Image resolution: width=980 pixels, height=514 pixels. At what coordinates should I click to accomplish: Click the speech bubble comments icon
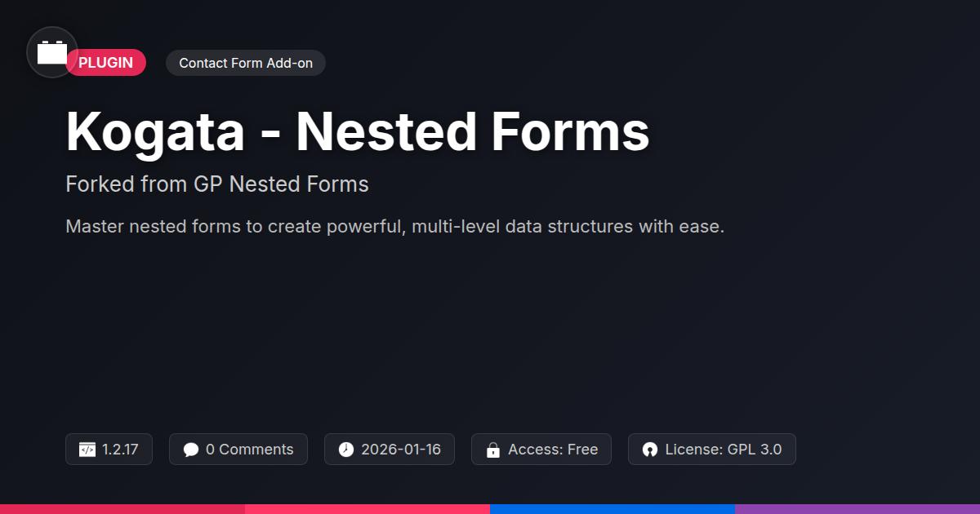pos(191,450)
